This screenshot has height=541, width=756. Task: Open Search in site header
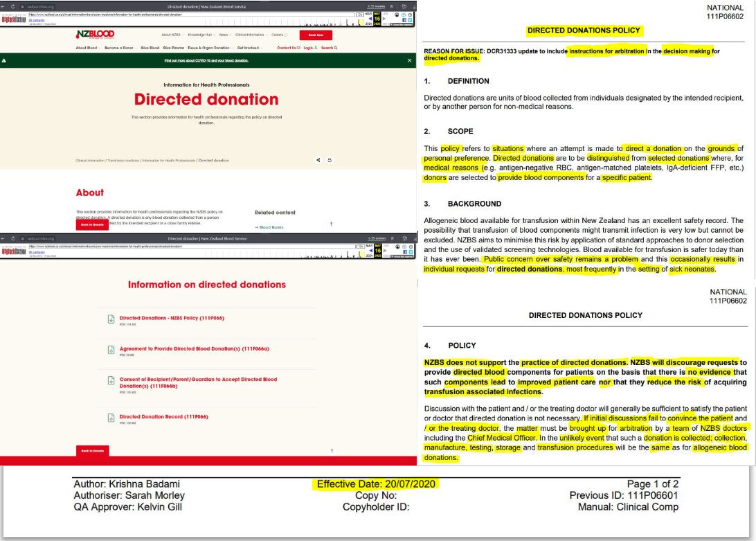[330, 48]
